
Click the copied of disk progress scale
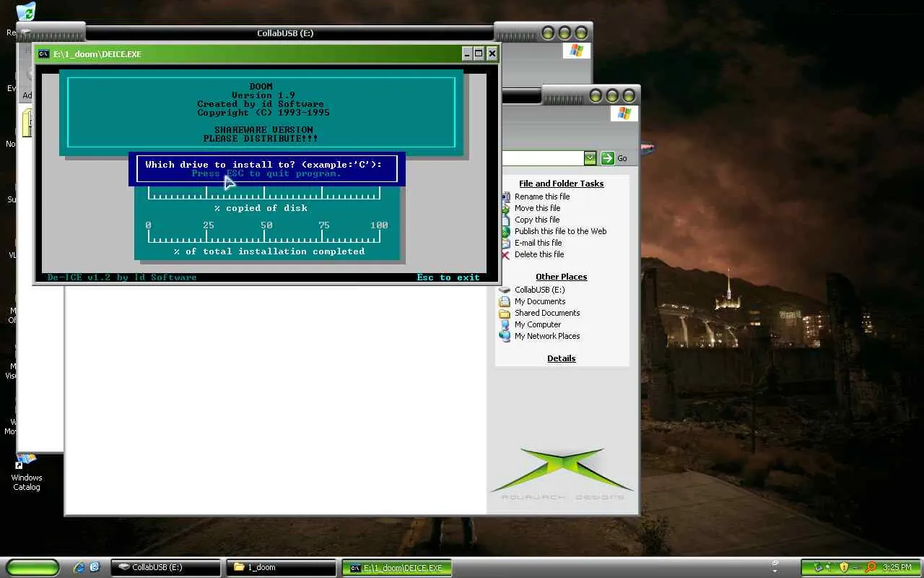[x=264, y=193]
